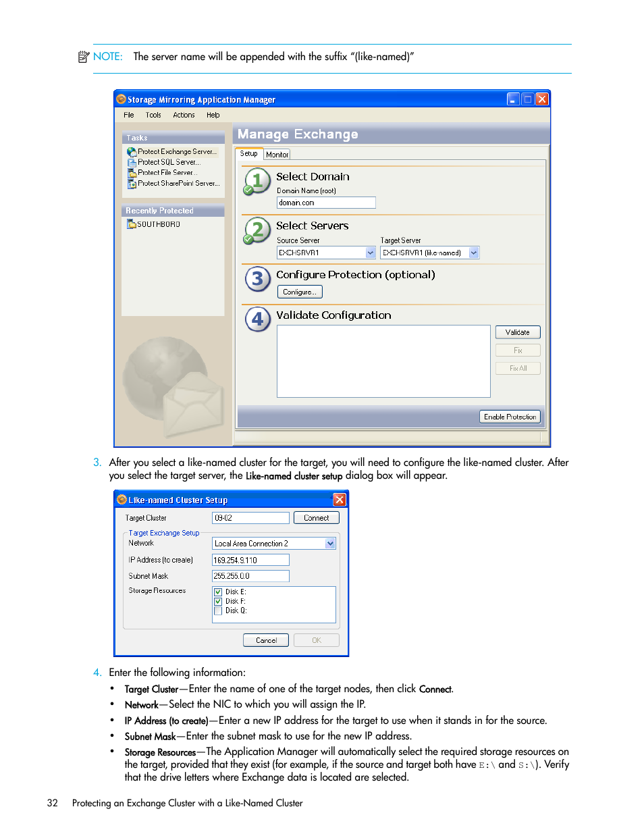
Task: Close the Storage Mirroring Application Manager window
Action: coord(542,99)
